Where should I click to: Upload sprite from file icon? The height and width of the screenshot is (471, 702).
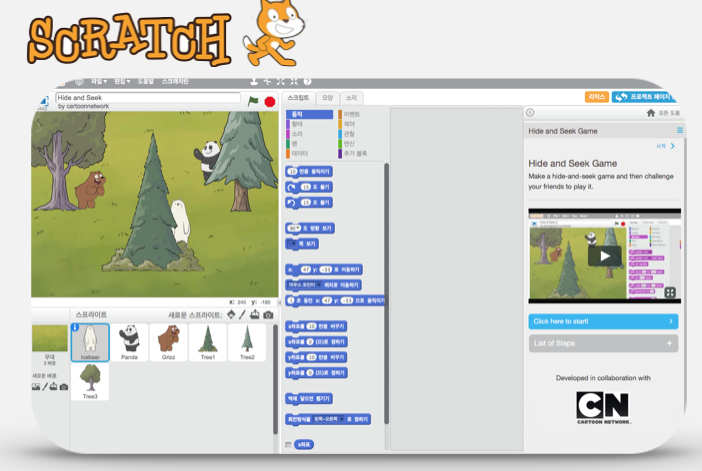(255, 315)
